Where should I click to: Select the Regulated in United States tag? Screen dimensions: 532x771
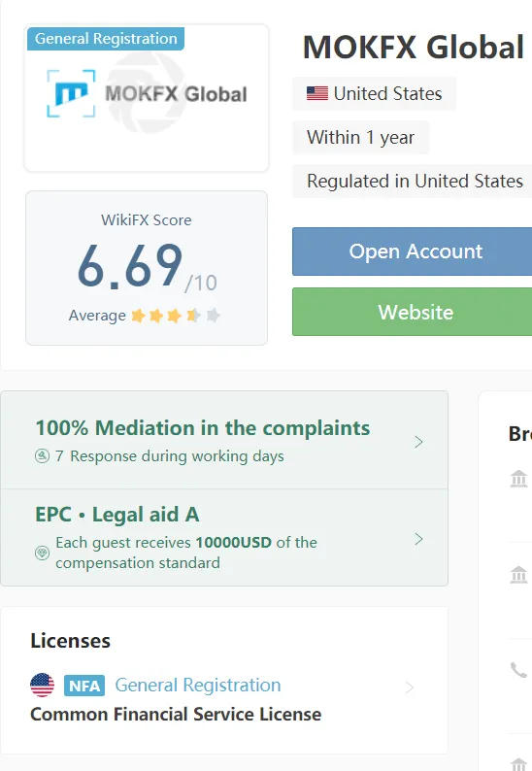coord(414,181)
